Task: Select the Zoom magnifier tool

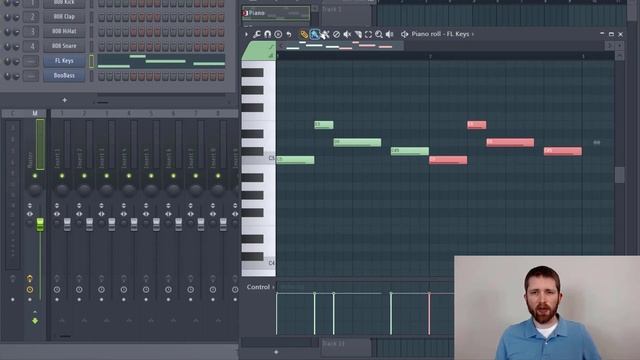Action: click(x=379, y=34)
